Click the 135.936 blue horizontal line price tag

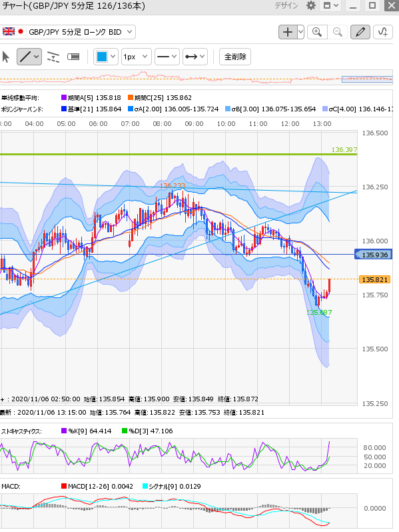click(373, 255)
